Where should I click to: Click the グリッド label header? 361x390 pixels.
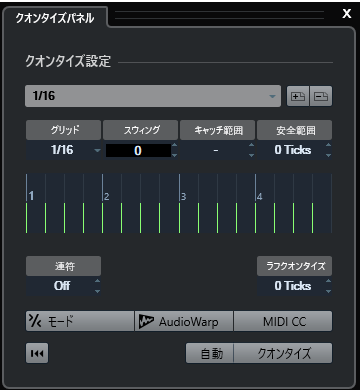tap(63, 130)
